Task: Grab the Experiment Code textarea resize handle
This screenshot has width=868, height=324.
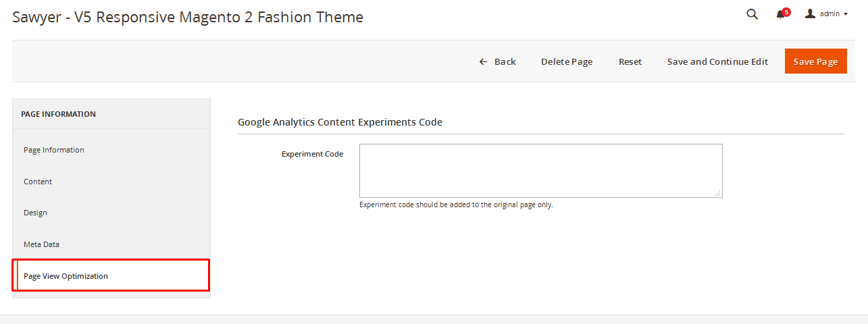Action: (718, 193)
